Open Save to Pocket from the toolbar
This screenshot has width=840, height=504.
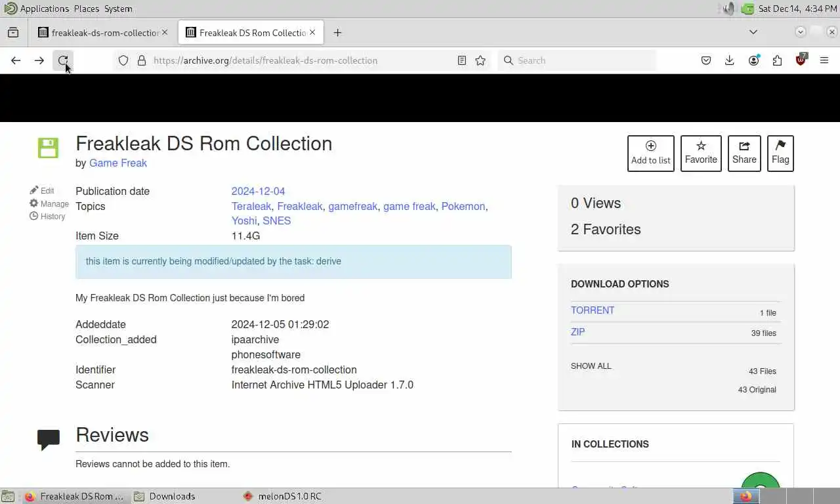(x=706, y=60)
